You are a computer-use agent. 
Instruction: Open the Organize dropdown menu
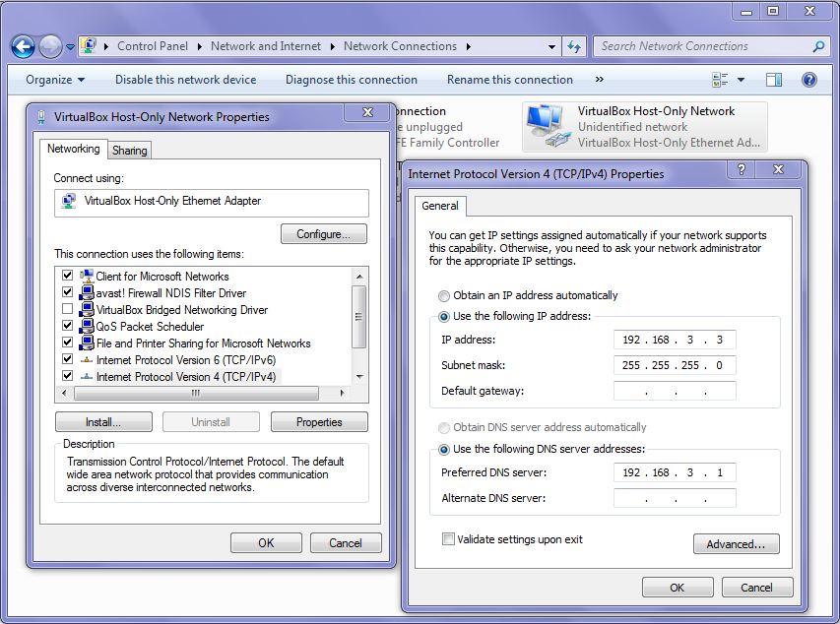(55, 80)
